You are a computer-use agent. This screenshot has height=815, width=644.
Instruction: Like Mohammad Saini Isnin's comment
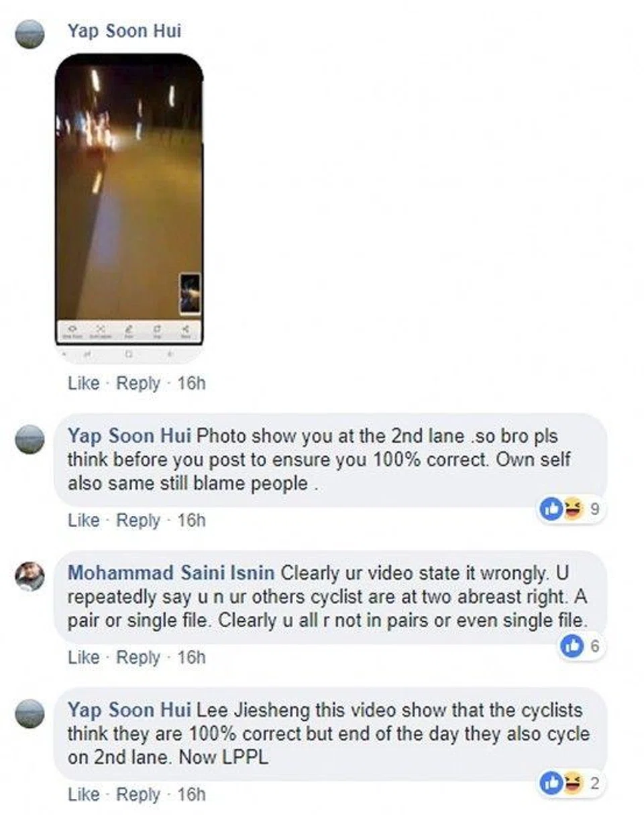(84, 657)
